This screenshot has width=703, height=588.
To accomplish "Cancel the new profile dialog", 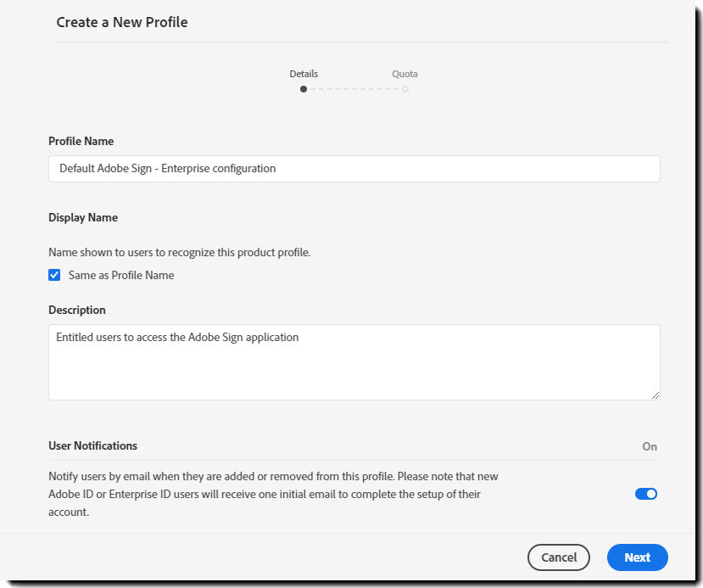I will 559,557.
